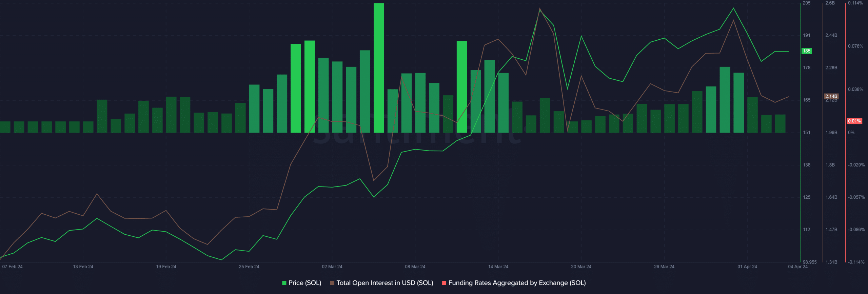The image size is (868, 294).
Task: Toggle Total Open Interest in USD legend
Action: (x=381, y=283)
